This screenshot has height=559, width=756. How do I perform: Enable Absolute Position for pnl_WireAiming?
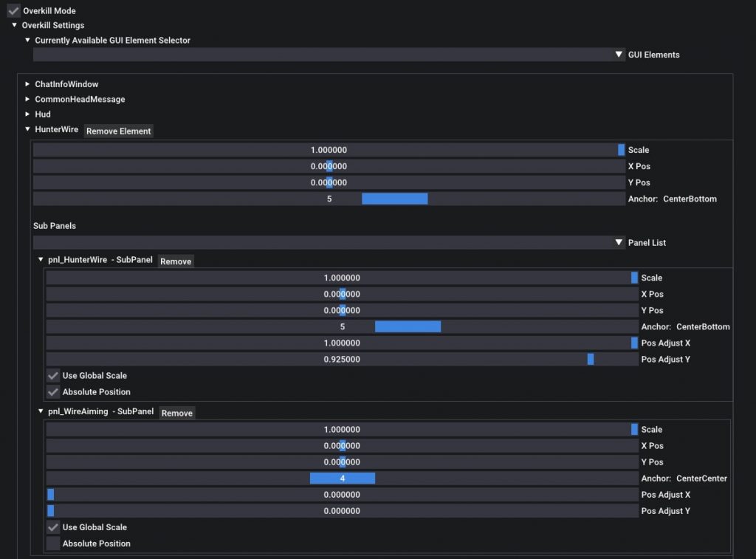click(53, 543)
